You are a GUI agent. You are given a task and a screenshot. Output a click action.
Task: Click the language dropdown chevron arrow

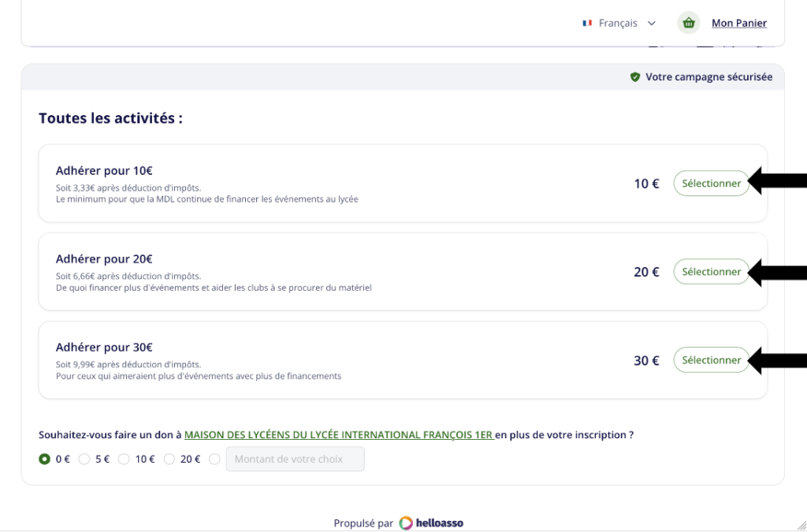(652, 23)
